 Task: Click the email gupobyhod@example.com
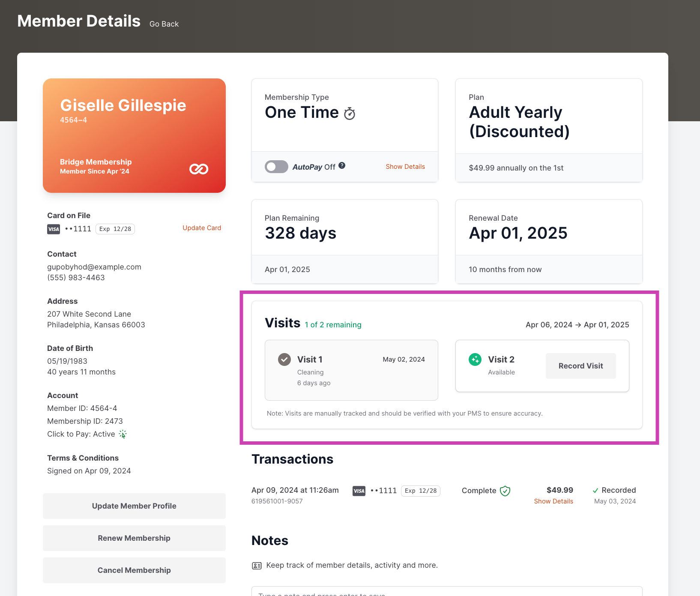(x=94, y=267)
